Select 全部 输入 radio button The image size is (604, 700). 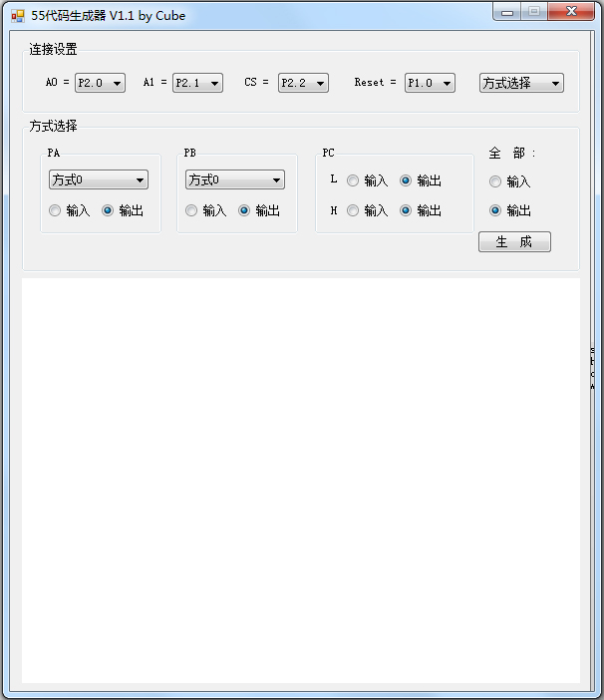(496, 181)
